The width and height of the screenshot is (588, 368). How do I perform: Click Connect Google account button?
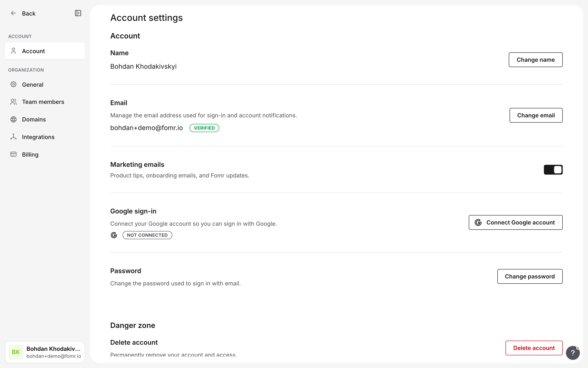[x=516, y=222]
